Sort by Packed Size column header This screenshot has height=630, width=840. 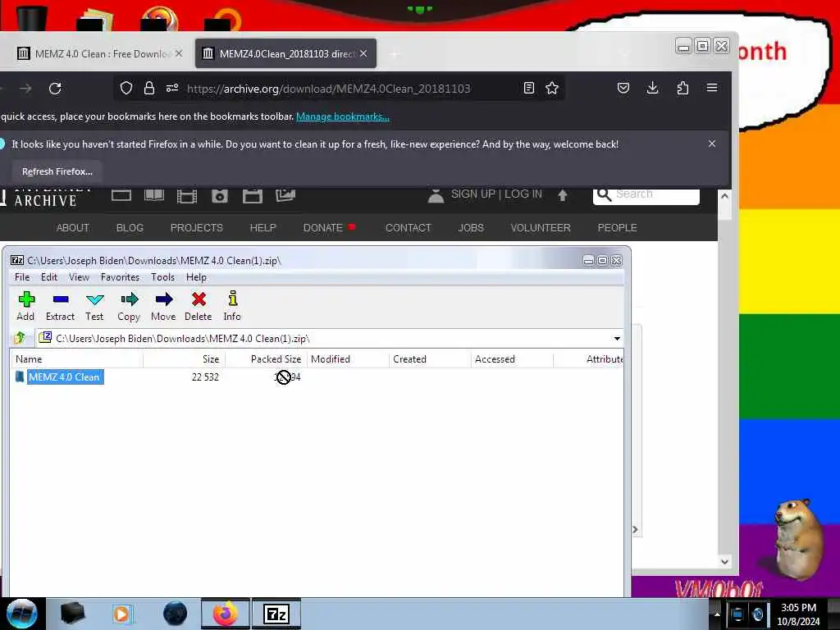point(267,359)
